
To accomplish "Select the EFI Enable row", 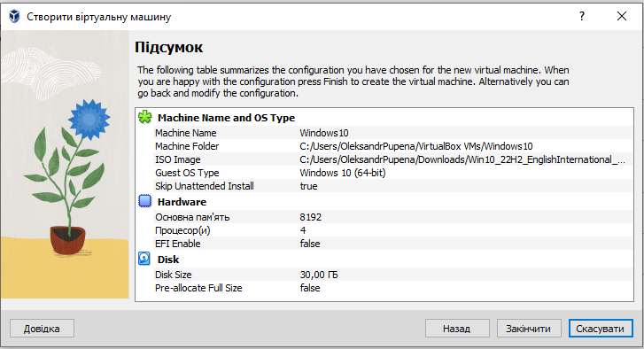I will [393, 244].
